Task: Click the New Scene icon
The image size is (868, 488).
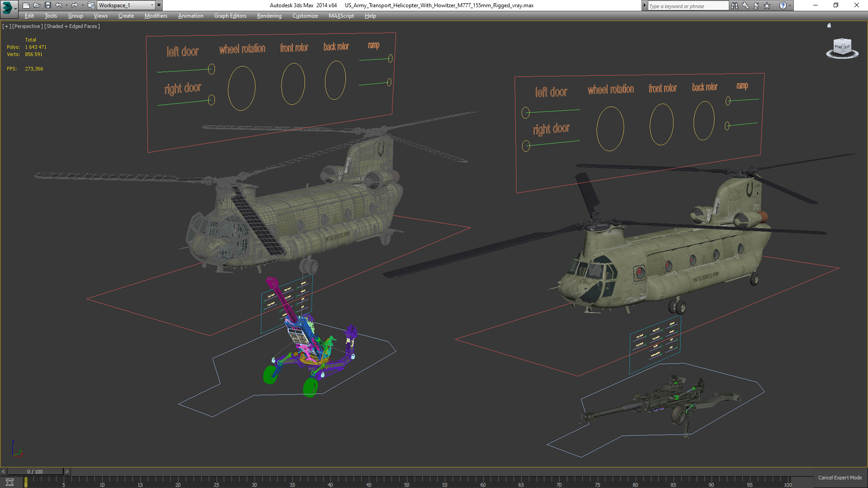Action: 26,5
